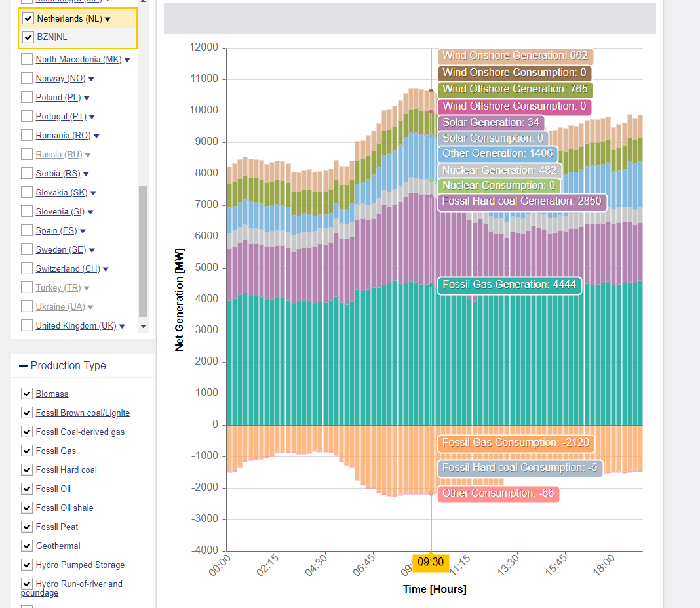This screenshot has width=700, height=608.
Task: Click the 09:30 time marker on axis
Action: 431,561
